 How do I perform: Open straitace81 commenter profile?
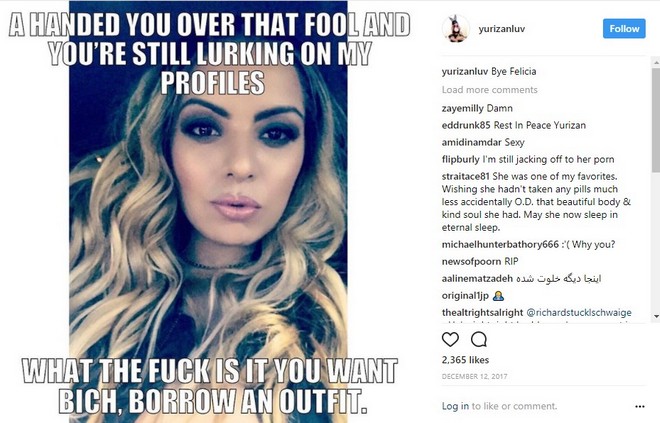click(x=466, y=176)
